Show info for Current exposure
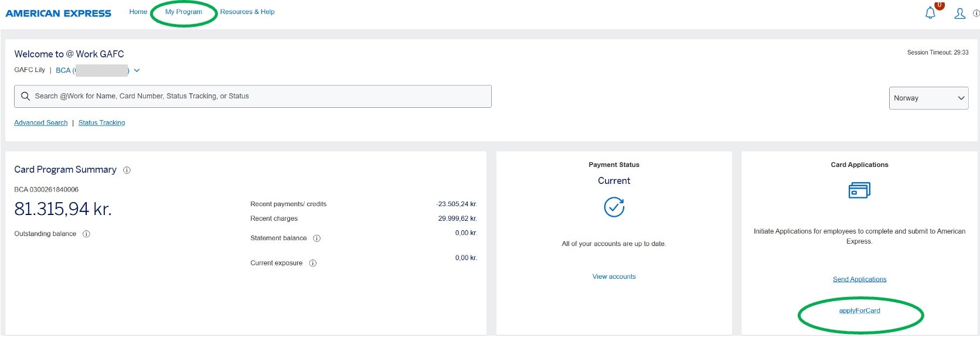 coord(312,263)
